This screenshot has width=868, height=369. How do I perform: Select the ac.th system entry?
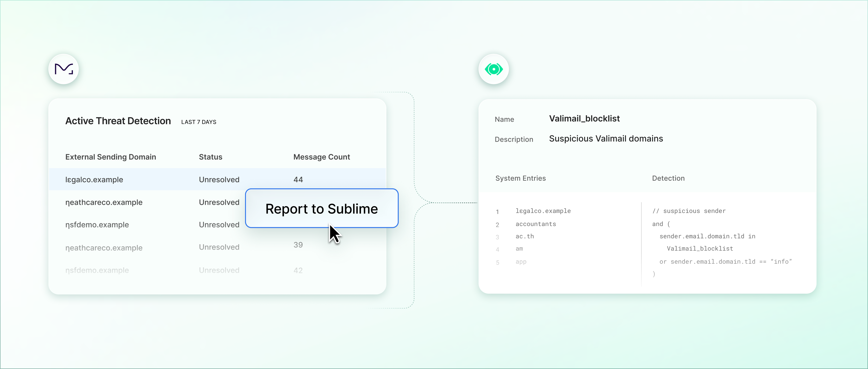[525, 237]
